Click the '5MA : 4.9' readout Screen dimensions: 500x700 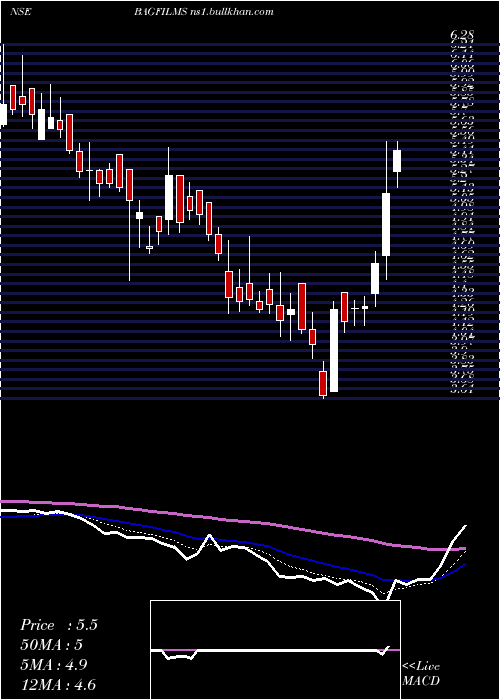pyautogui.click(x=54, y=665)
